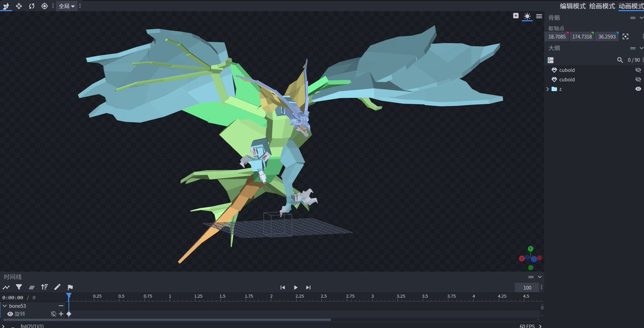Open the 全局 transform space dropdown

67,6
